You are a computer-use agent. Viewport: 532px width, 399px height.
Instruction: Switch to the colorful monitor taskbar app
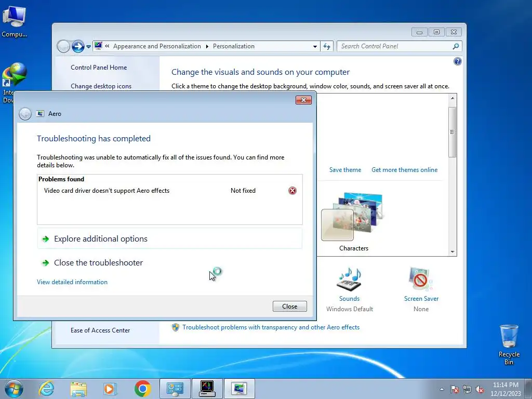pos(207,389)
